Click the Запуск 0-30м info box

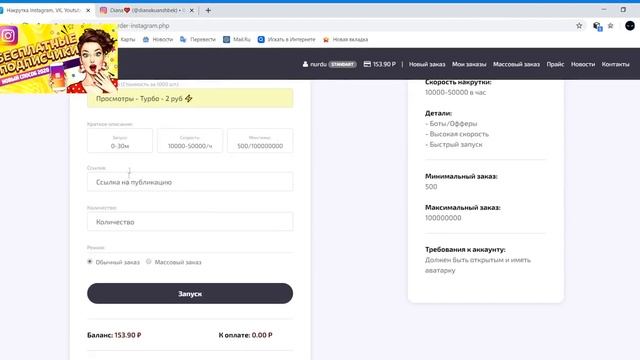(120, 141)
